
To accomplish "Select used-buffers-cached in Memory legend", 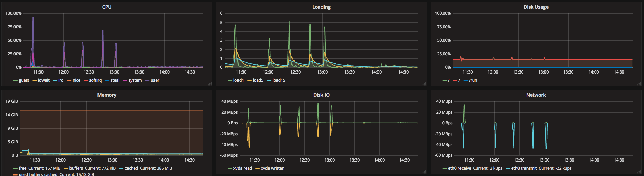I will (x=38, y=174).
